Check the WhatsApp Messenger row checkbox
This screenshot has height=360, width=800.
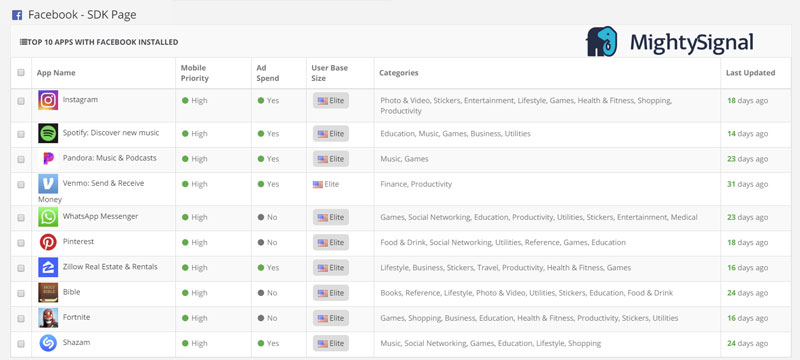[x=21, y=217]
